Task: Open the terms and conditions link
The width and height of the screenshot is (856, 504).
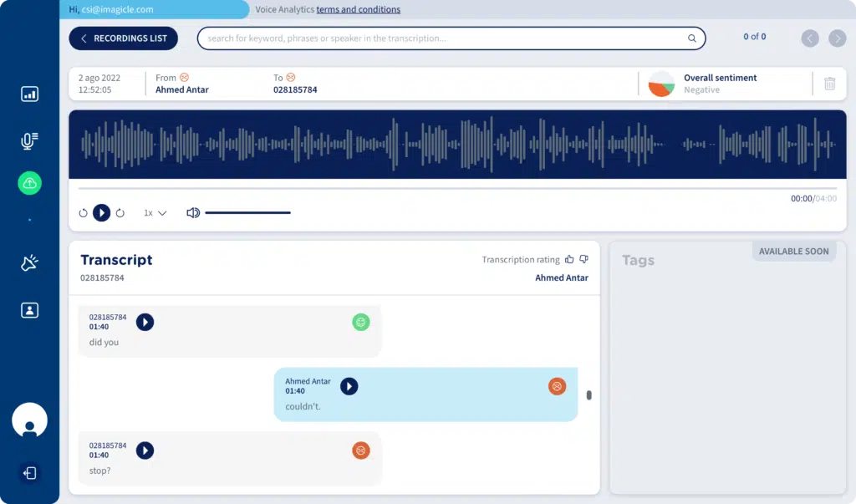Action: pos(358,9)
